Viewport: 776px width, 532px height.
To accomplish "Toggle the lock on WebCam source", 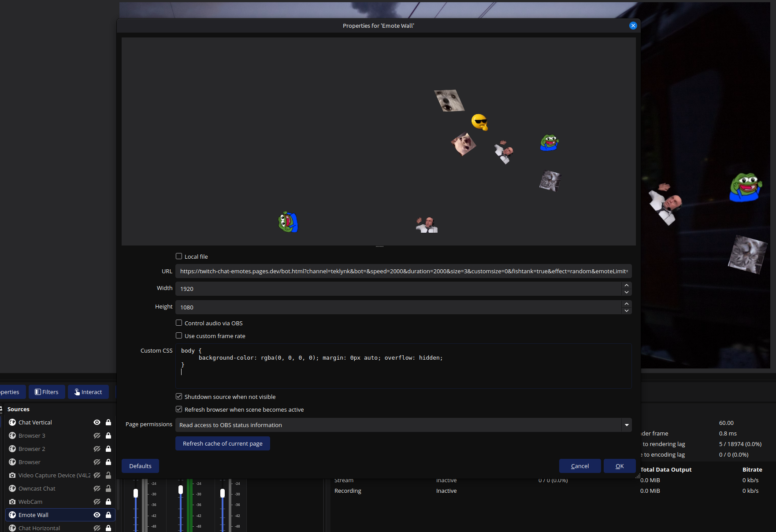I will (x=108, y=502).
